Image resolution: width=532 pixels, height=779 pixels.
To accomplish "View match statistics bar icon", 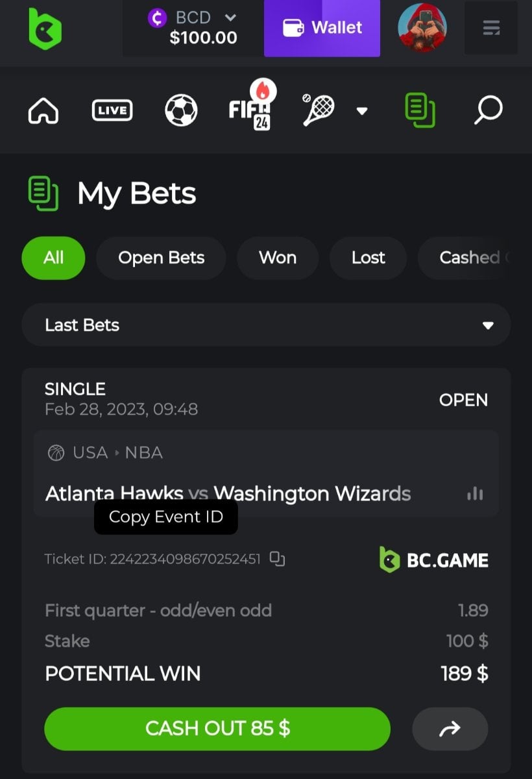I will [475, 494].
